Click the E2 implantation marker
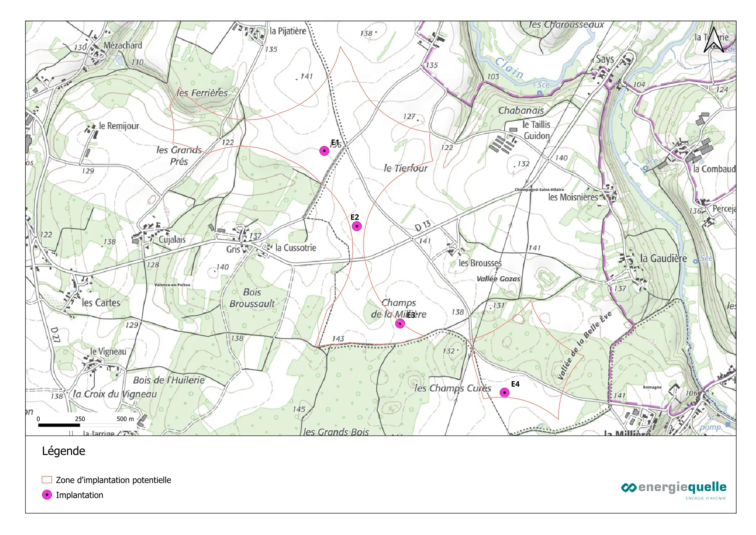The height and width of the screenshot is (535, 756). point(357,226)
